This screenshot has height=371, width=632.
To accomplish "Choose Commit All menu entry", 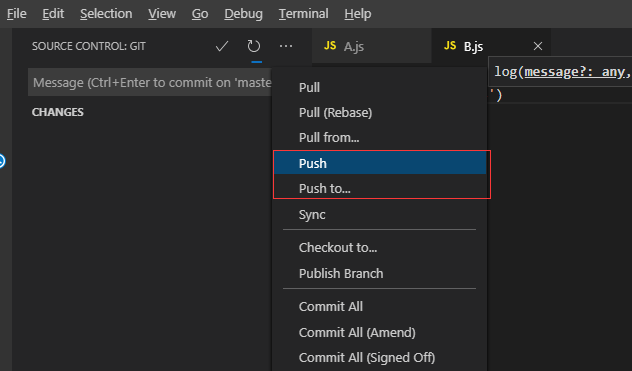I will coord(380,306).
